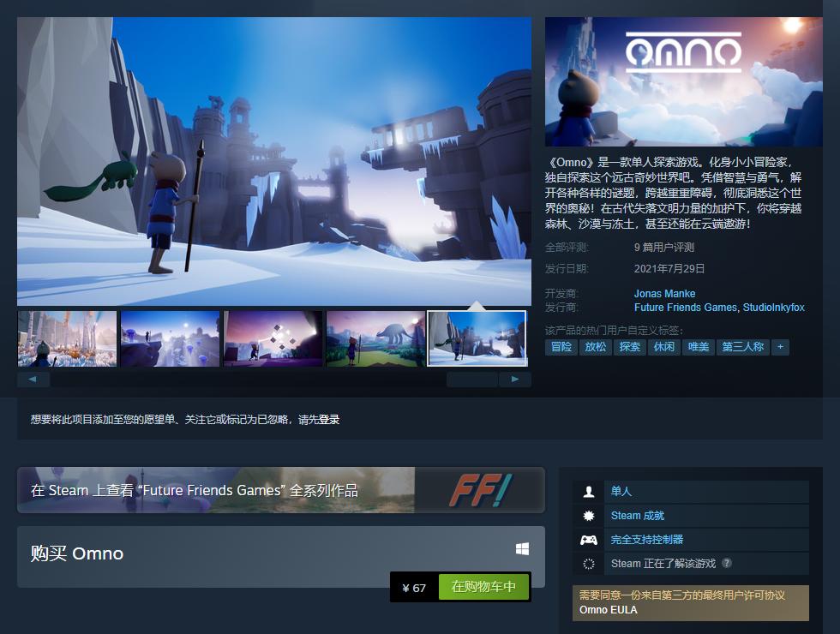Click the controller support gamepad icon
Image resolution: width=840 pixels, height=634 pixels.
[589, 540]
